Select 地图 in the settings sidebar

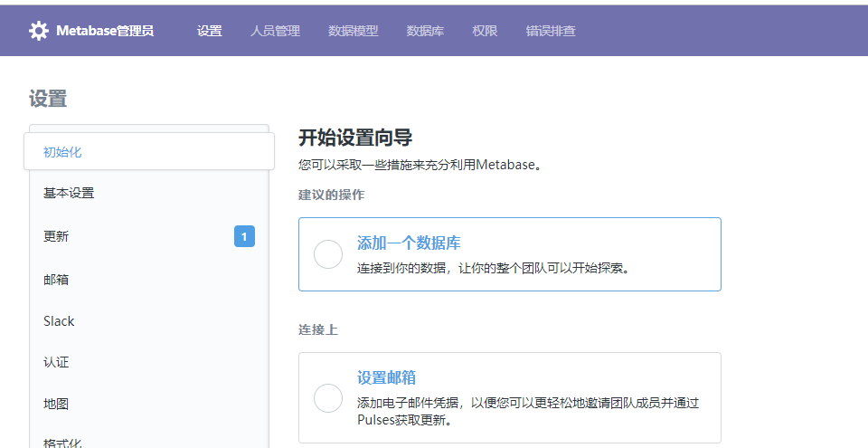pos(56,404)
